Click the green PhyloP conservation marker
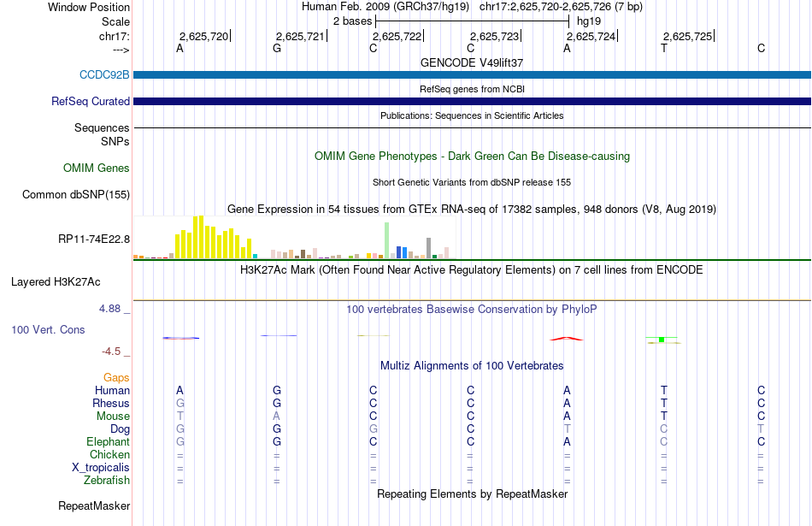Viewport: 812px width, 526px height. [x=662, y=340]
